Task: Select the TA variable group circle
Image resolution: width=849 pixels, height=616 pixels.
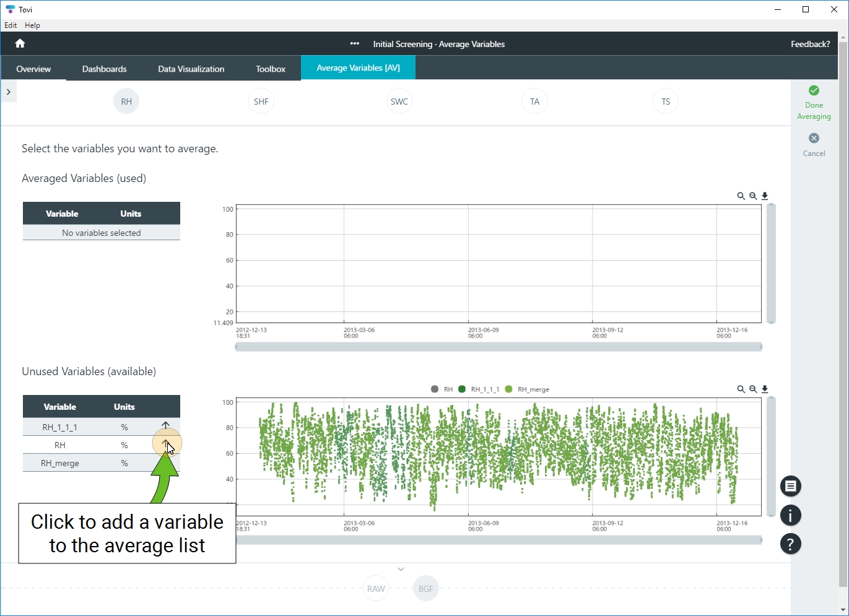Action: [x=534, y=102]
